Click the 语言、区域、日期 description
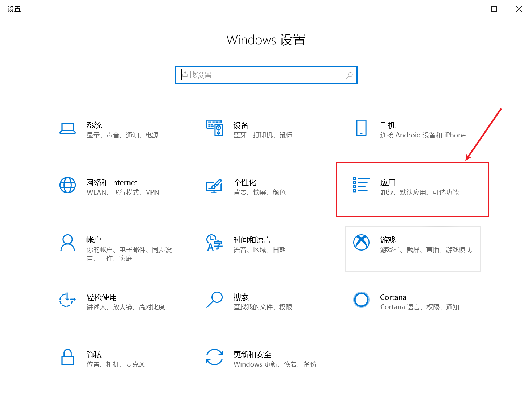This screenshot has height=417, width=532. (x=260, y=250)
